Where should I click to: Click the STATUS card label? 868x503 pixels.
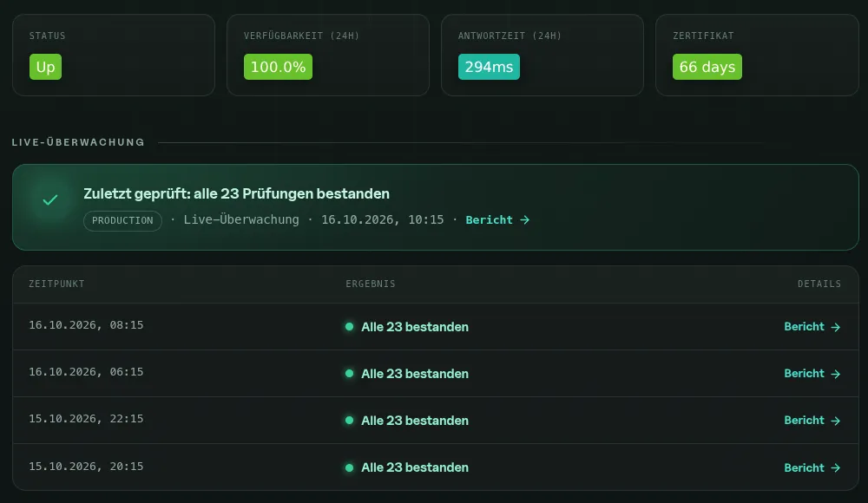click(47, 36)
